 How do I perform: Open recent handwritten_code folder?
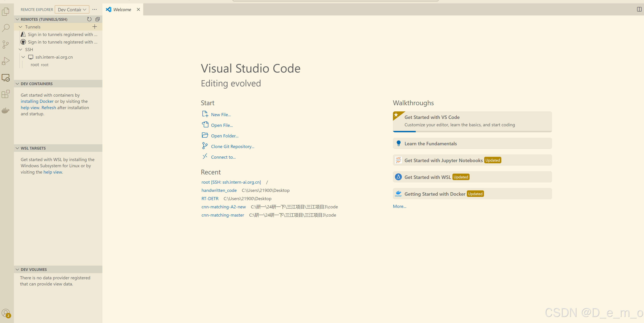coord(219,190)
